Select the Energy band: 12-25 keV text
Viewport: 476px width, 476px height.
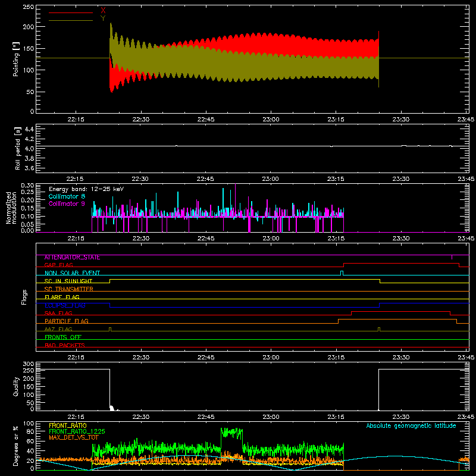tap(86, 189)
